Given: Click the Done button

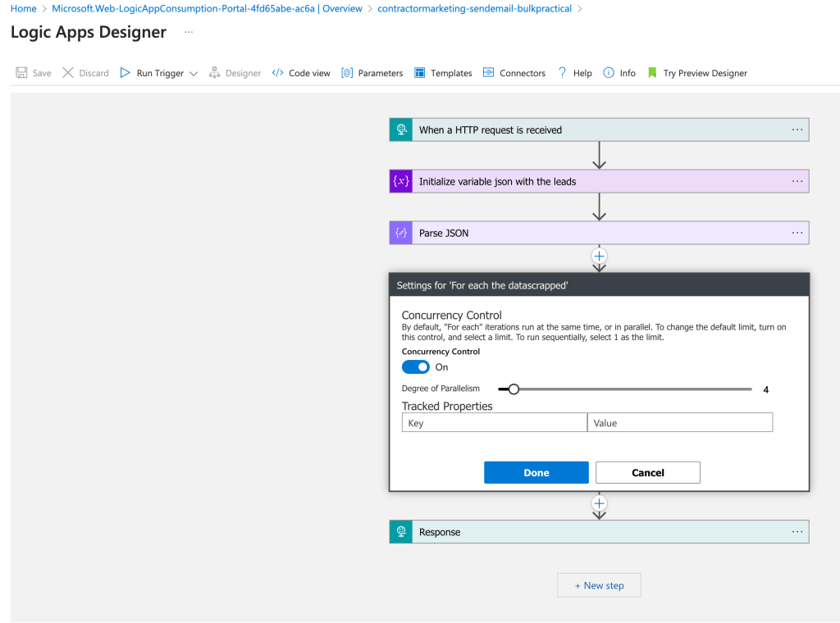Looking at the screenshot, I should coord(536,473).
